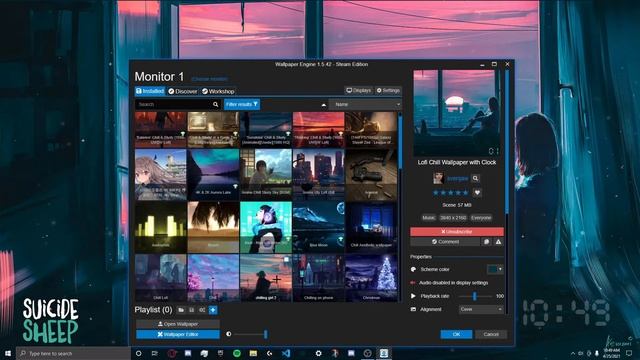Viewport: 640px width, 360px height.
Task: Click the wallpaper grid vertical scrollbar
Action: point(400,143)
